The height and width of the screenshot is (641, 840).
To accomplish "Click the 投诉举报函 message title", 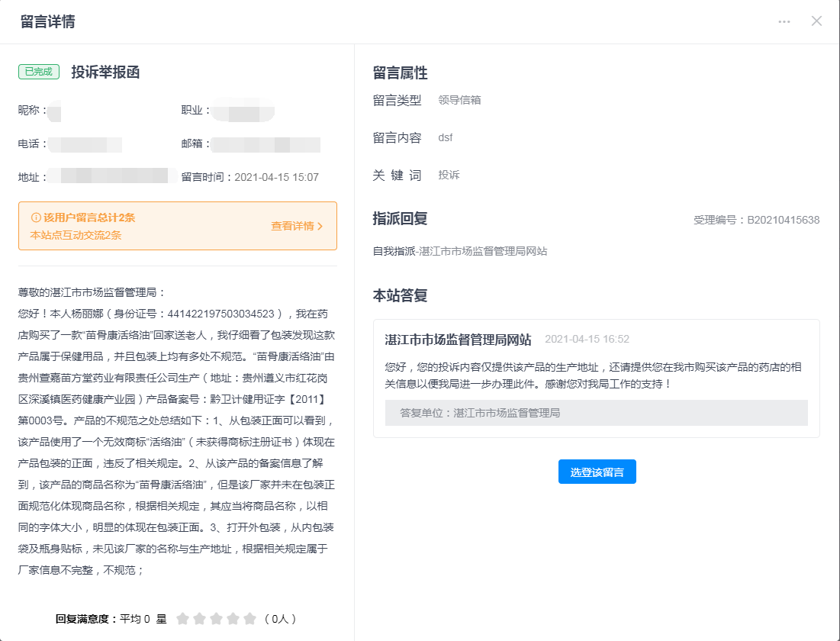I will [x=105, y=72].
